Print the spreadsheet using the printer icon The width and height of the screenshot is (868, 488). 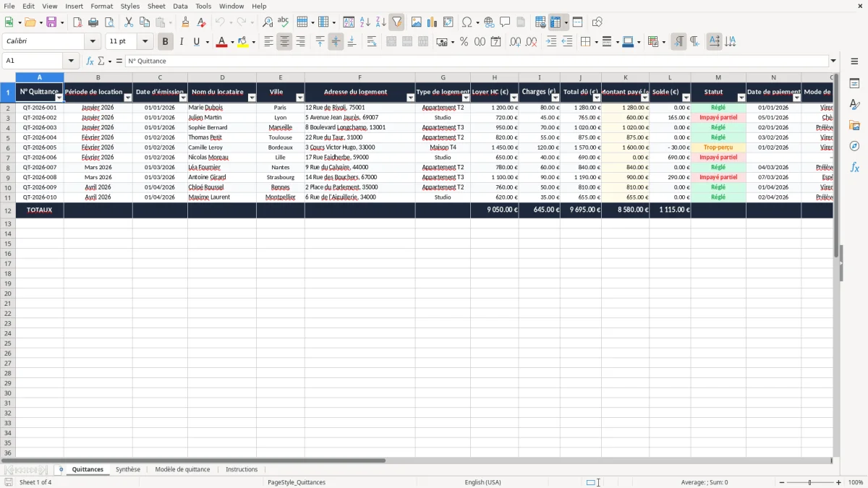pyautogui.click(x=93, y=22)
